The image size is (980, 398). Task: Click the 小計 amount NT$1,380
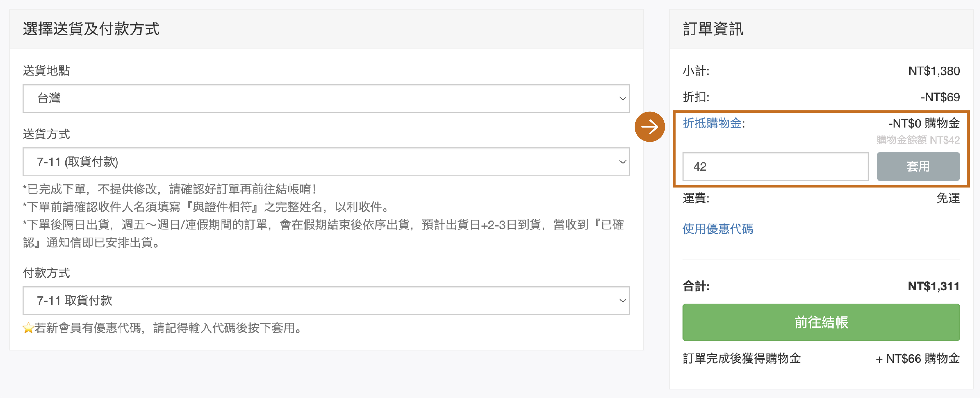pos(933,71)
